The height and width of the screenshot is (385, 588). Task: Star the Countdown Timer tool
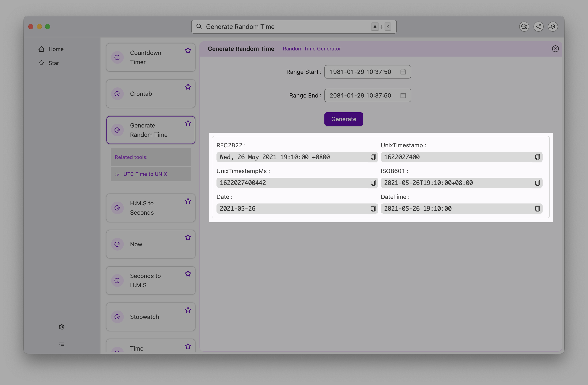[188, 51]
